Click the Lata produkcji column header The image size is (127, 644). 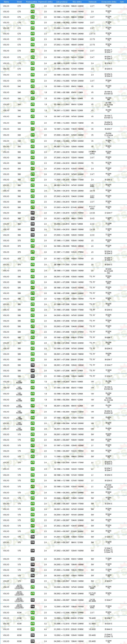click(x=62, y=2)
